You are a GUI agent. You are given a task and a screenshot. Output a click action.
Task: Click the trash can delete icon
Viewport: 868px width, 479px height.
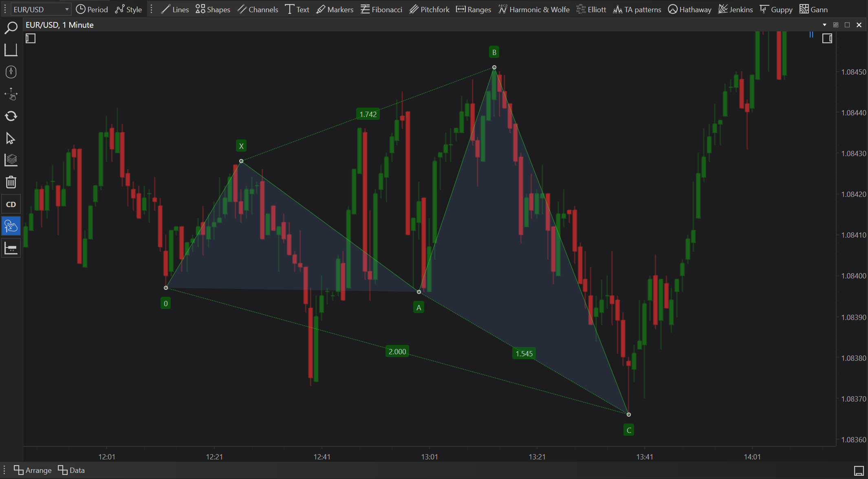[11, 182]
